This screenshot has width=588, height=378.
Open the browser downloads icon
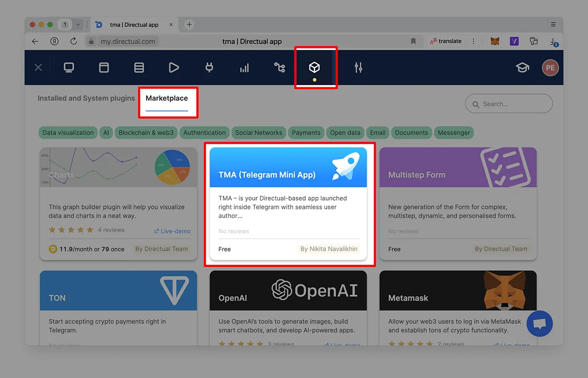553,42
